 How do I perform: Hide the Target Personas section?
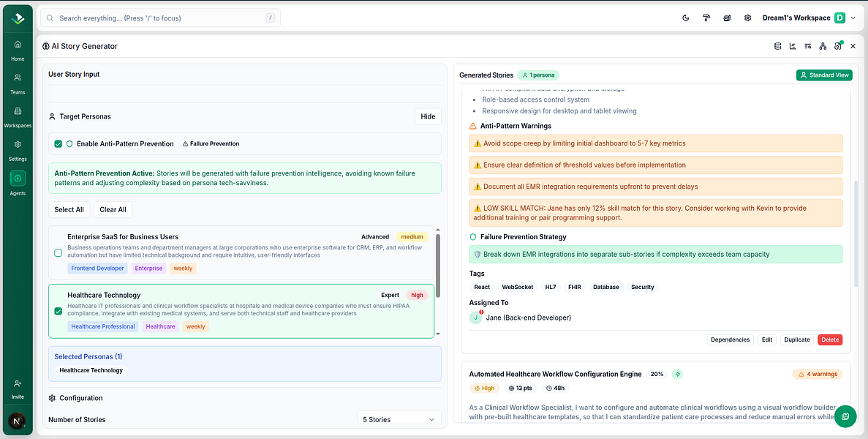point(428,116)
